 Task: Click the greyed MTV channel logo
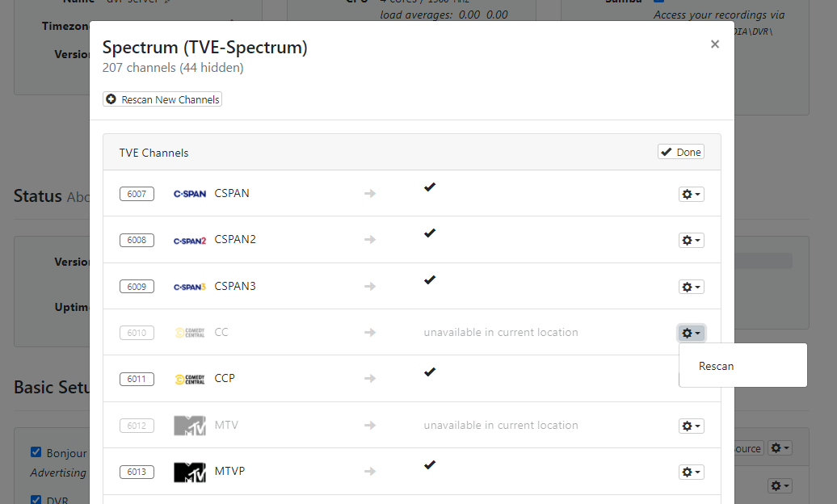(x=190, y=426)
